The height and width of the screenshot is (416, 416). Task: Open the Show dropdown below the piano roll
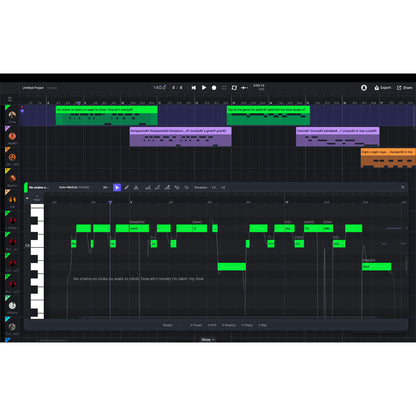pyautogui.click(x=208, y=339)
